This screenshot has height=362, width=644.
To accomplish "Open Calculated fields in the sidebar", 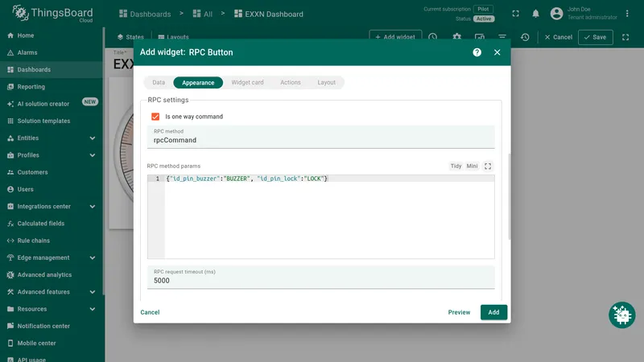I will [52, 224].
